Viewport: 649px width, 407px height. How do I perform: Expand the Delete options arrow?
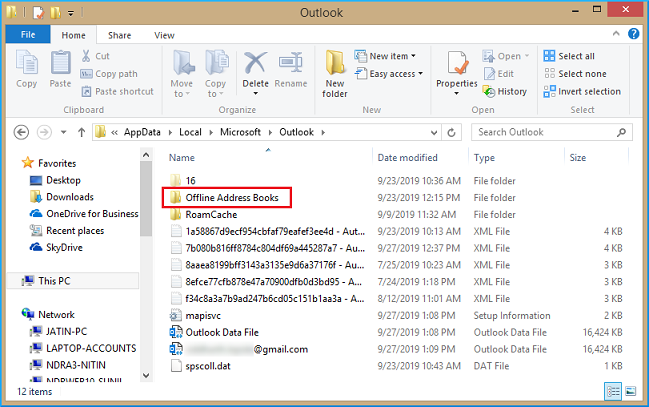(255, 94)
